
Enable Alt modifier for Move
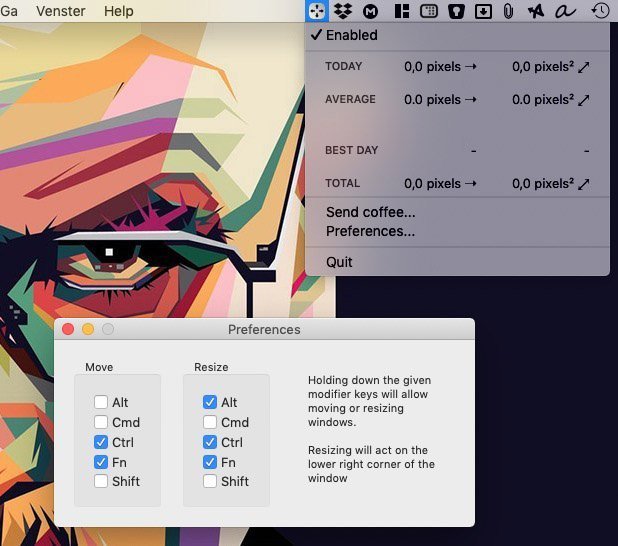point(101,402)
